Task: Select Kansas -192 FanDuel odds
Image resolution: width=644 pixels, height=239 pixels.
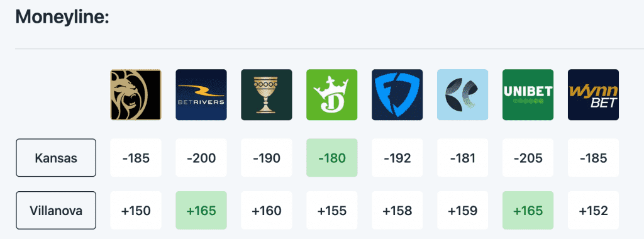Action: coord(397,158)
